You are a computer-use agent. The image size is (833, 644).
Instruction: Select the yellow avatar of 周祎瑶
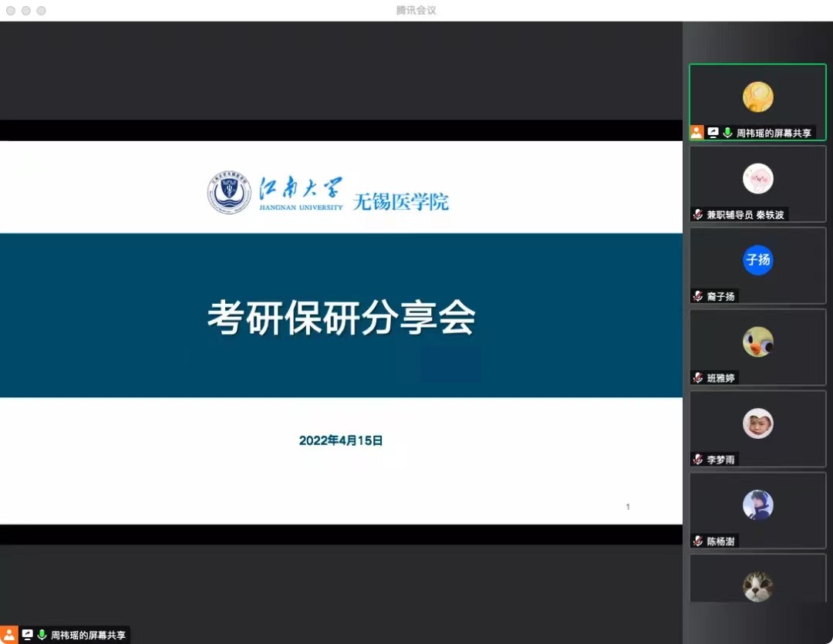(x=757, y=96)
